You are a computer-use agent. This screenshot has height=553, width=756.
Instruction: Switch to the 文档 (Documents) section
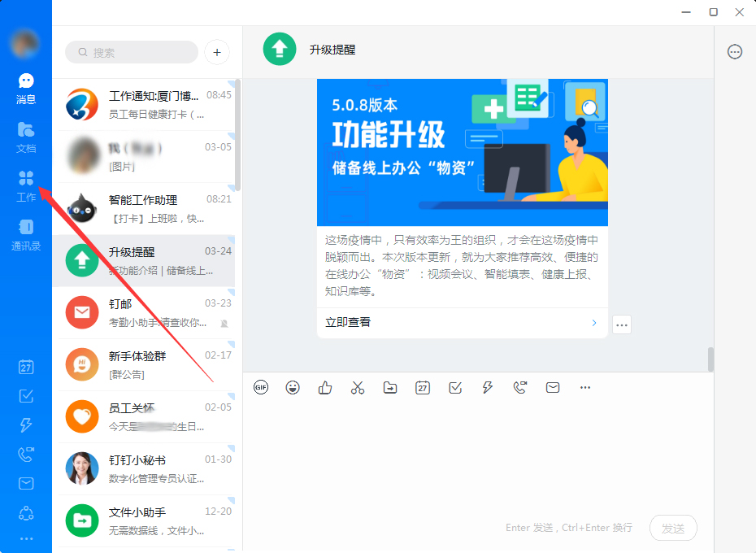tap(25, 138)
